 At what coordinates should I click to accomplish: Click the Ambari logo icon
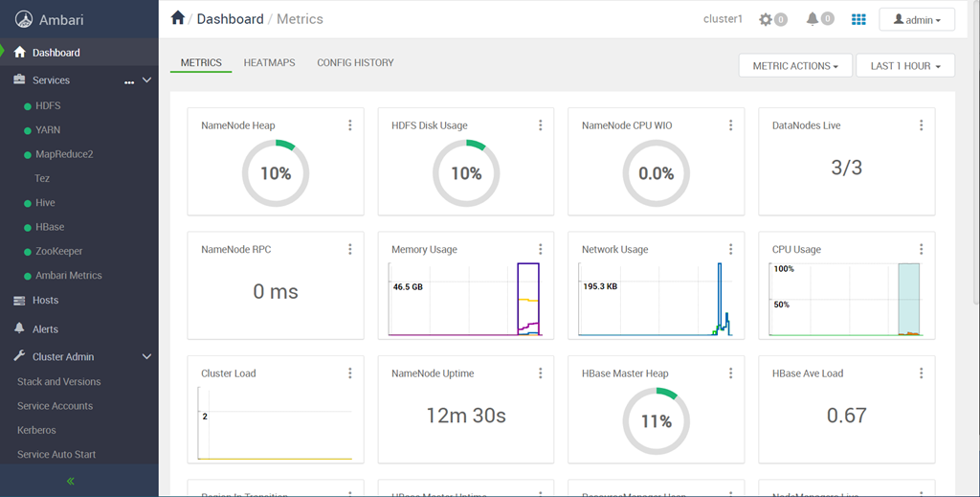click(24, 19)
